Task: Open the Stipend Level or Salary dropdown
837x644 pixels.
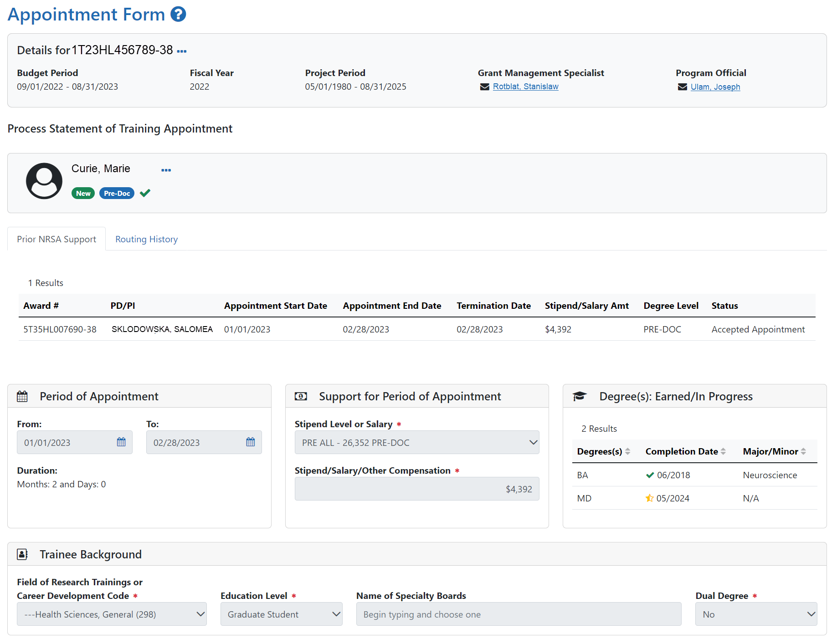Action: tap(417, 442)
